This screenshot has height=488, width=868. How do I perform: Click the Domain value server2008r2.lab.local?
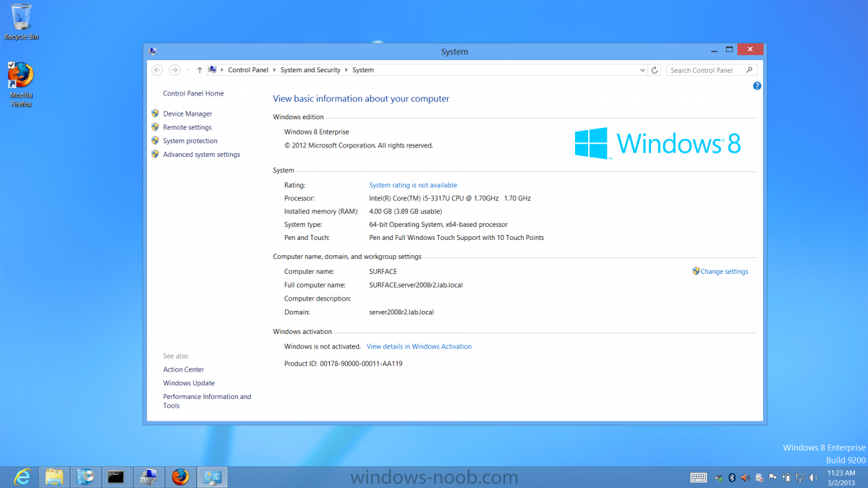click(401, 312)
